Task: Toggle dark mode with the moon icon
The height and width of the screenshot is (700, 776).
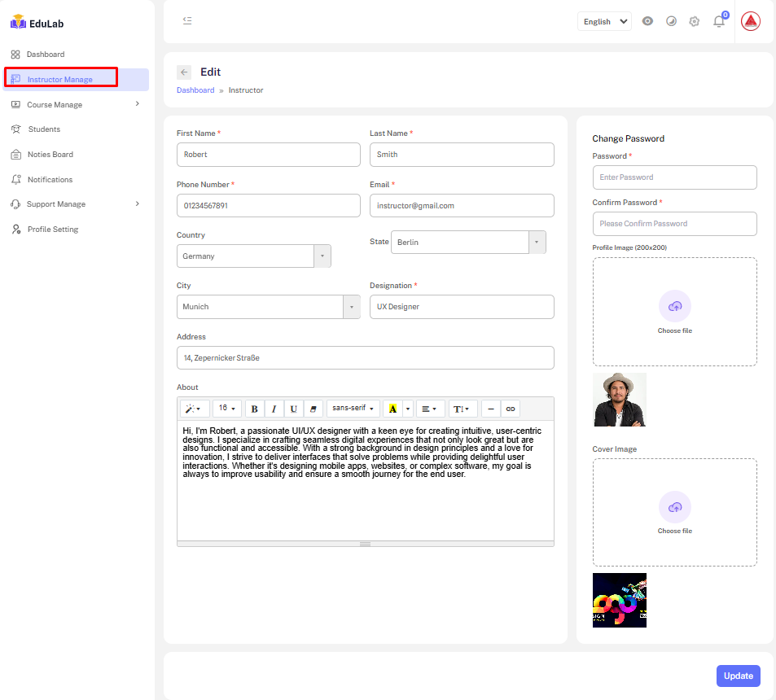Action: [671, 22]
